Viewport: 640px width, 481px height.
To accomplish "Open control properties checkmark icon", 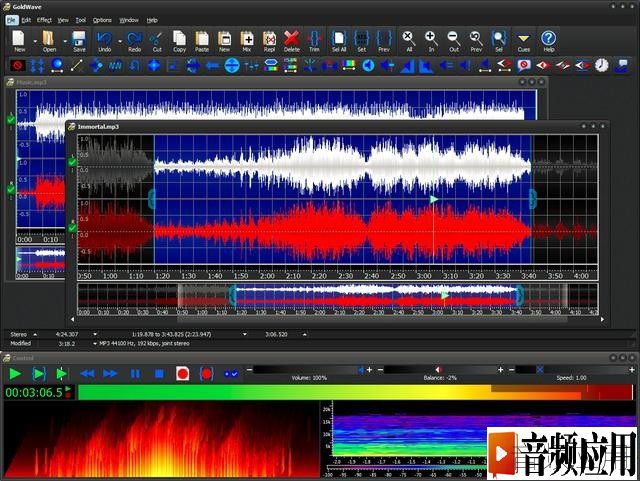I will click(231, 374).
